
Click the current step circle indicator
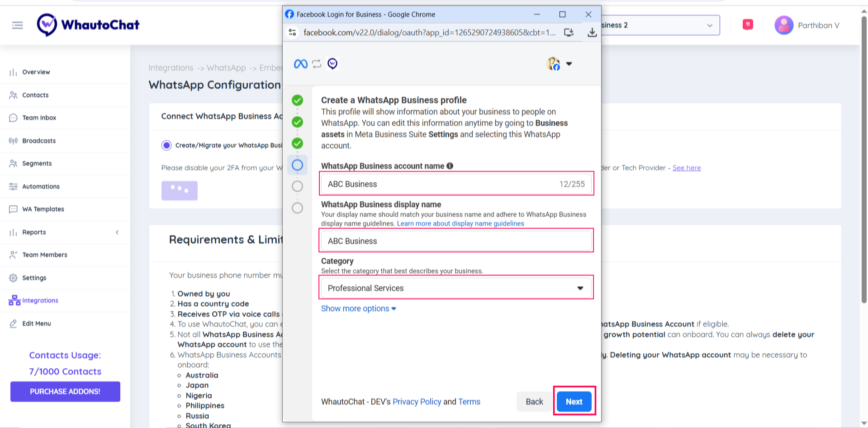297,165
